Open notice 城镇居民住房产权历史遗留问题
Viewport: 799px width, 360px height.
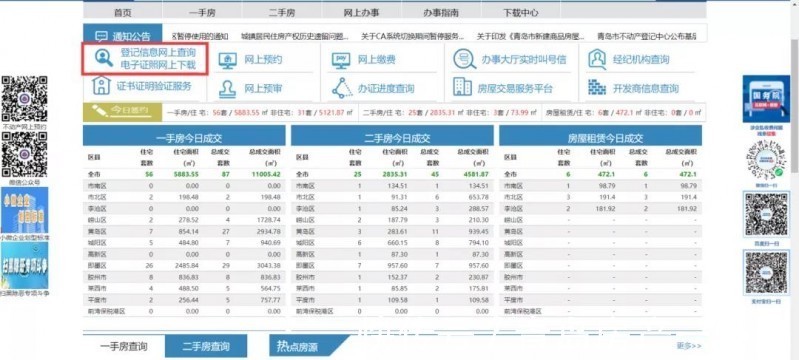coord(295,37)
